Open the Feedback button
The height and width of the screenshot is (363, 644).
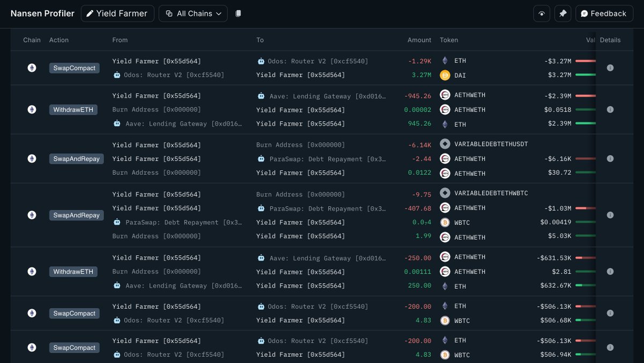pos(604,13)
